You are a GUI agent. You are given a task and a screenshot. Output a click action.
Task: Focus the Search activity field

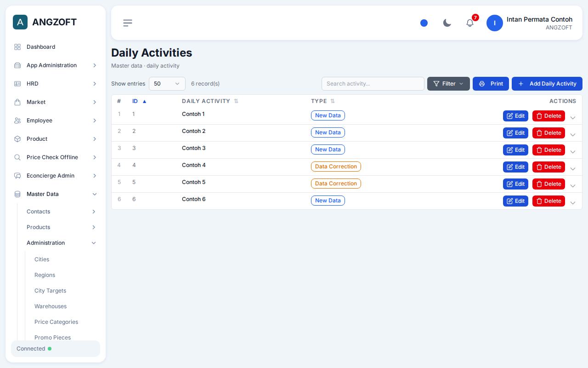tap(373, 84)
